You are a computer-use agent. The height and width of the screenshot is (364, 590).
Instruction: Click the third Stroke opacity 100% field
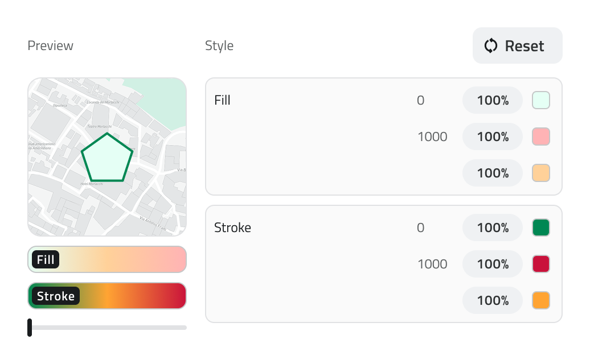click(493, 300)
